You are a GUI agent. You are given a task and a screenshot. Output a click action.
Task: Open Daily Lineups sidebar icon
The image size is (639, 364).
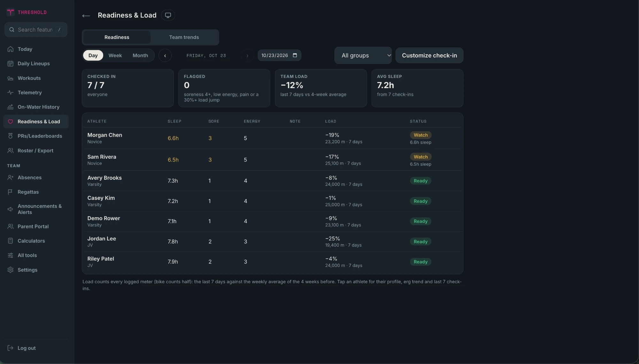11,64
